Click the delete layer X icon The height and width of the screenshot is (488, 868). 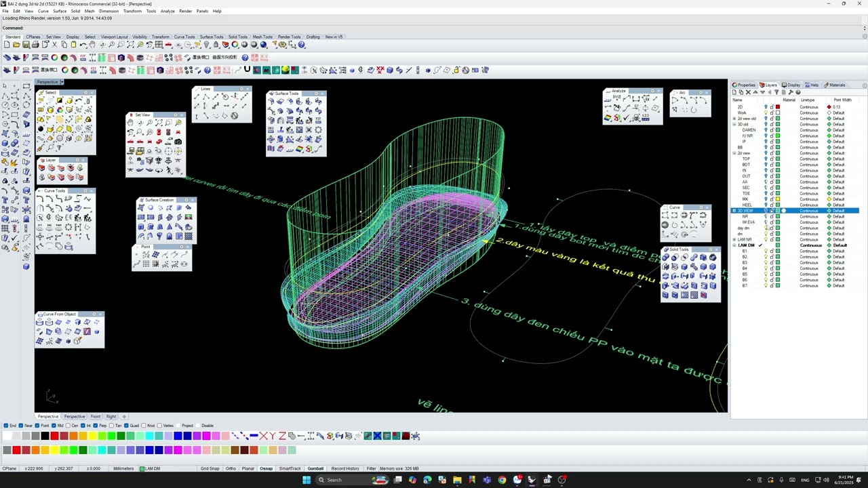click(749, 92)
